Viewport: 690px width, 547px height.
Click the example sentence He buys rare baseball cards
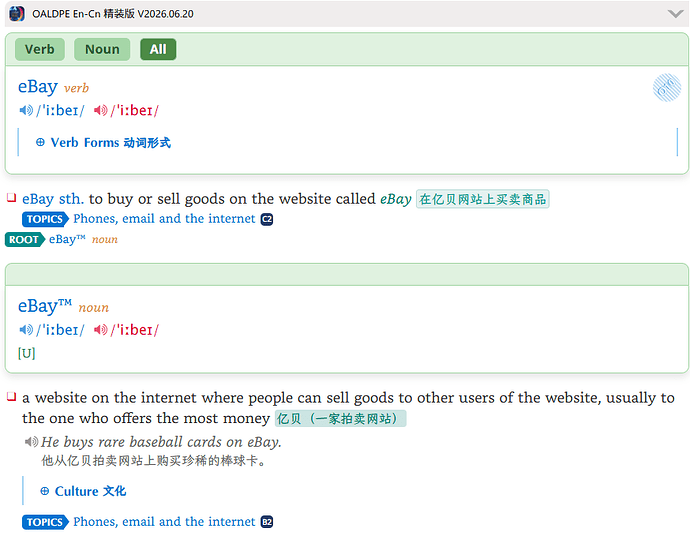161,442
